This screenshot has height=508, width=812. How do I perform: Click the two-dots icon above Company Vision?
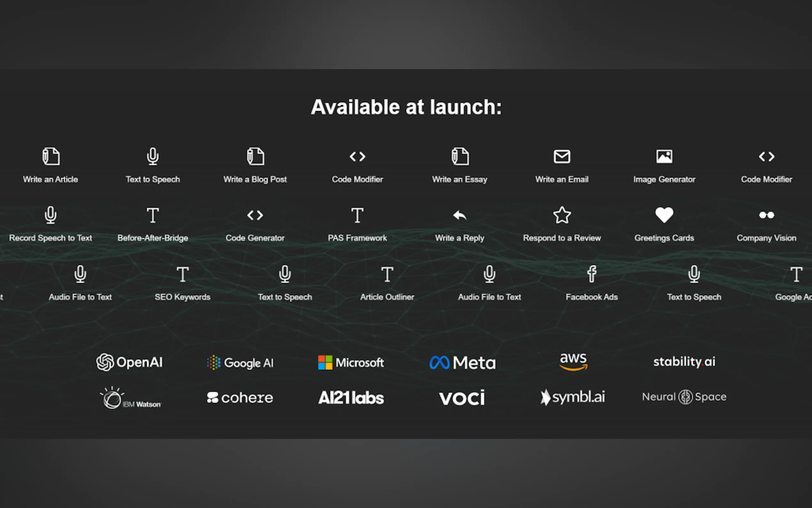pos(767,215)
